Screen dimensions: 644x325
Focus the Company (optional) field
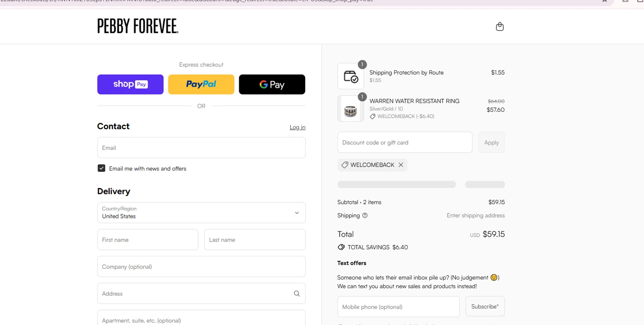pyautogui.click(x=201, y=267)
